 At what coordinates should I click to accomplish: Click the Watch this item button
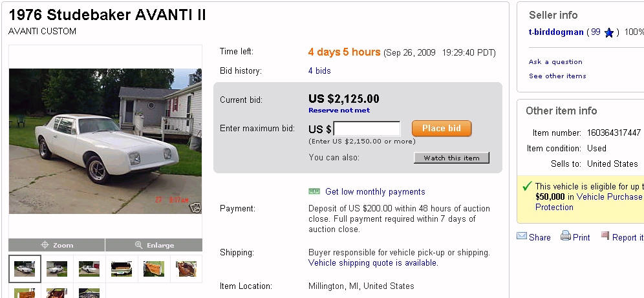[x=451, y=158]
